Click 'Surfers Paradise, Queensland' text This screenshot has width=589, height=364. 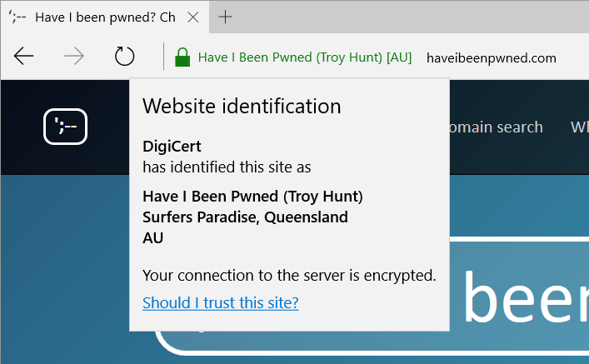[245, 217]
